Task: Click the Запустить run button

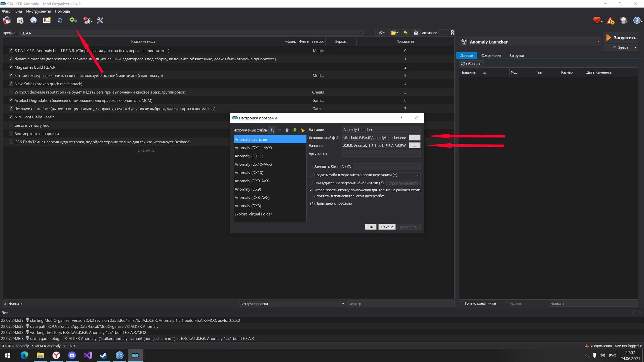Action: (621, 38)
